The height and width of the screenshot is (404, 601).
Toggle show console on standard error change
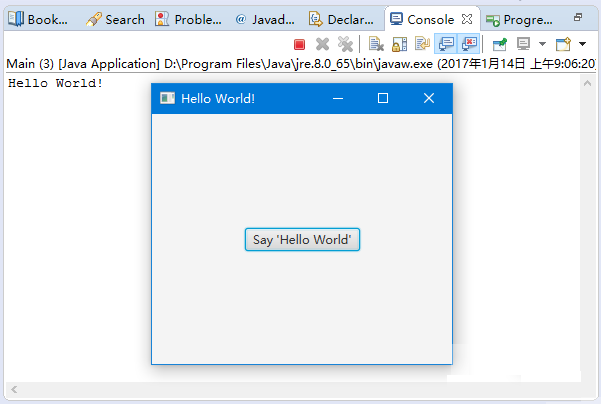click(x=468, y=44)
